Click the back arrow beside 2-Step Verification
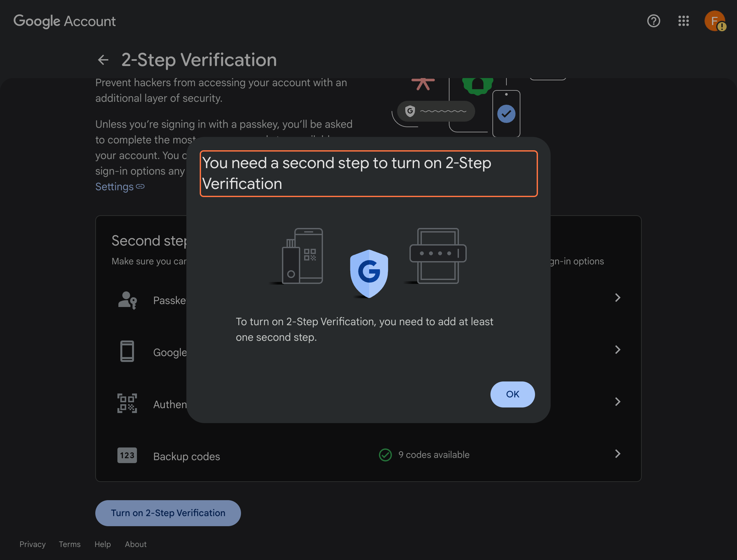The height and width of the screenshot is (560, 737). tap(103, 60)
